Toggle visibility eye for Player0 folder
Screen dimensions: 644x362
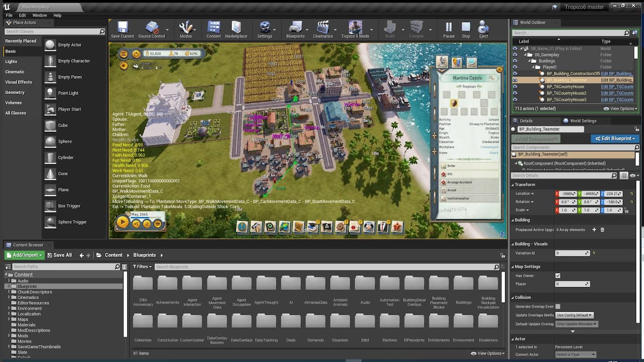pyautogui.click(x=515, y=67)
